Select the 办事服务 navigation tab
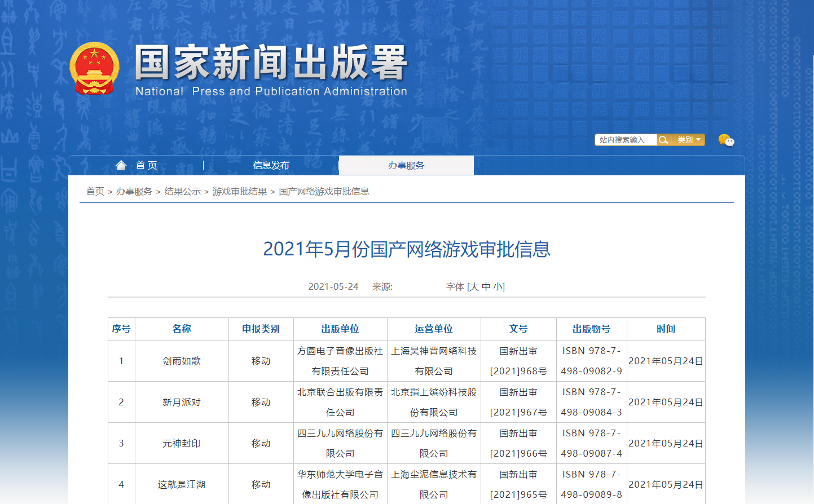The width and height of the screenshot is (814, 504). 406,165
